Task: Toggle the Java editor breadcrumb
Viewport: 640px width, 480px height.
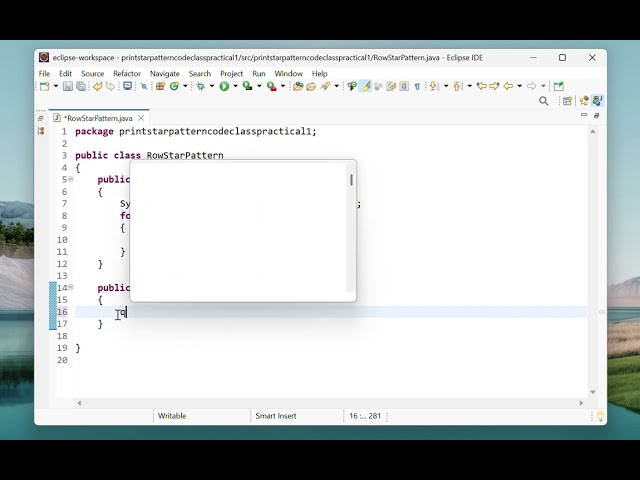Action: coord(352,86)
